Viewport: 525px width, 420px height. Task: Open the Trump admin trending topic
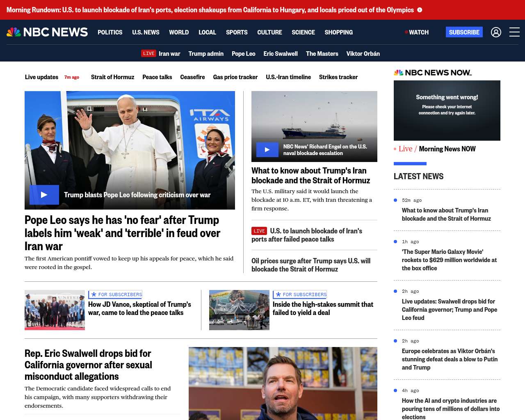pos(206,53)
